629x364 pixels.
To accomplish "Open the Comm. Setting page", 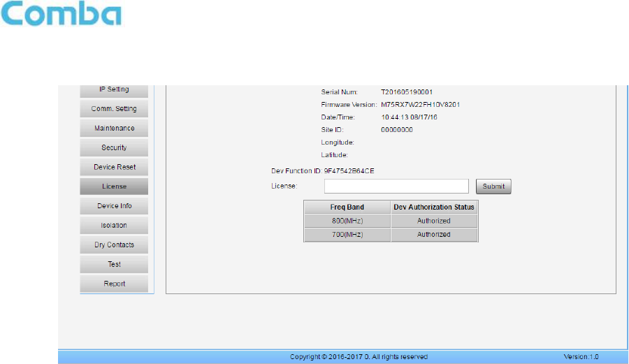I will coord(114,108).
